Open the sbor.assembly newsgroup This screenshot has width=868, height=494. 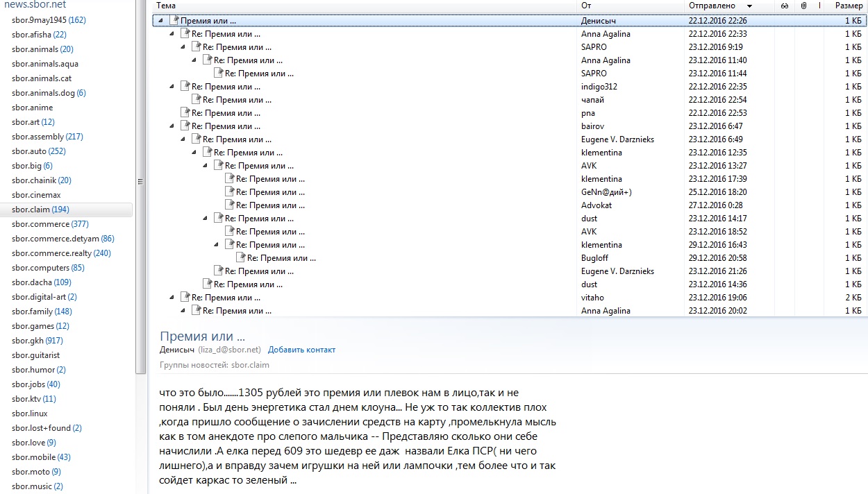tap(47, 137)
